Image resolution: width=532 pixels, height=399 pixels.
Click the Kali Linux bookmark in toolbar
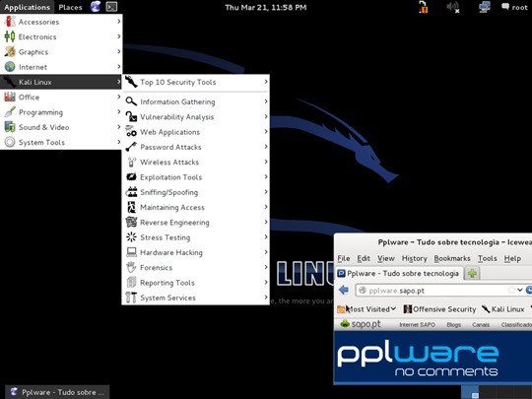503,309
